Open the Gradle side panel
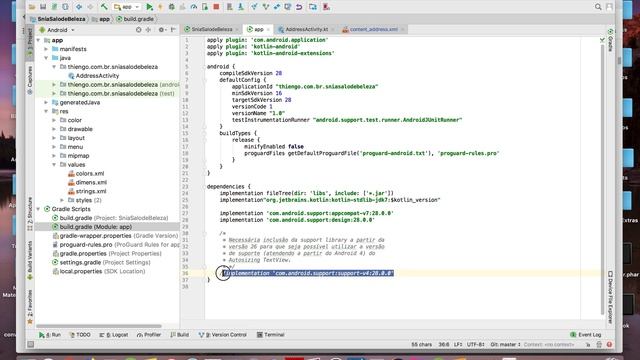This screenshot has height=360, width=640. point(611,40)
